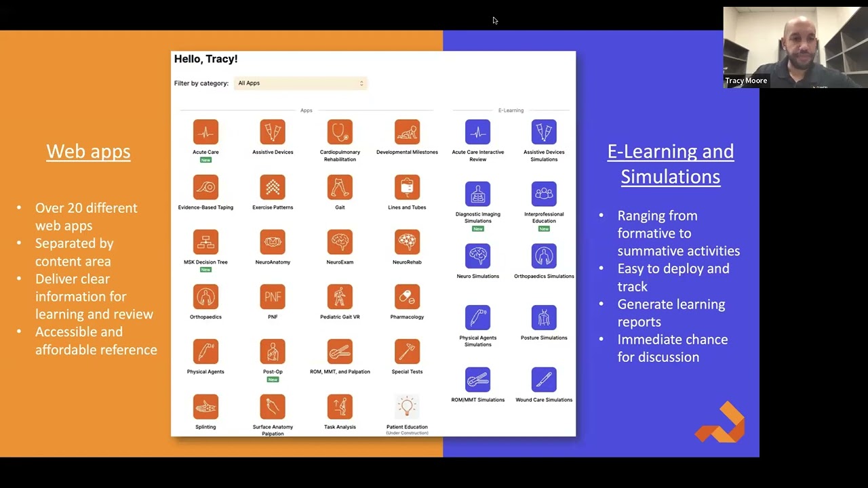Open Diagnostic Imaging Simulations icon

coord(477,194)
